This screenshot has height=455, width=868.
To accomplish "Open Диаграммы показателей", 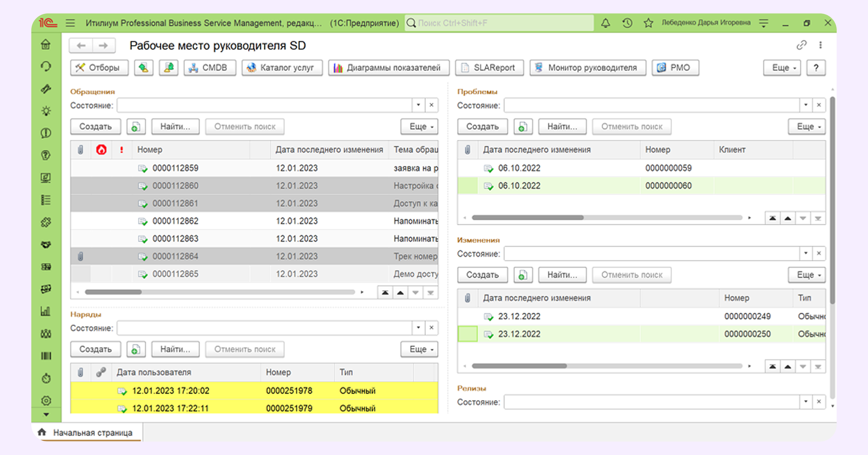I will pos(388,68).
